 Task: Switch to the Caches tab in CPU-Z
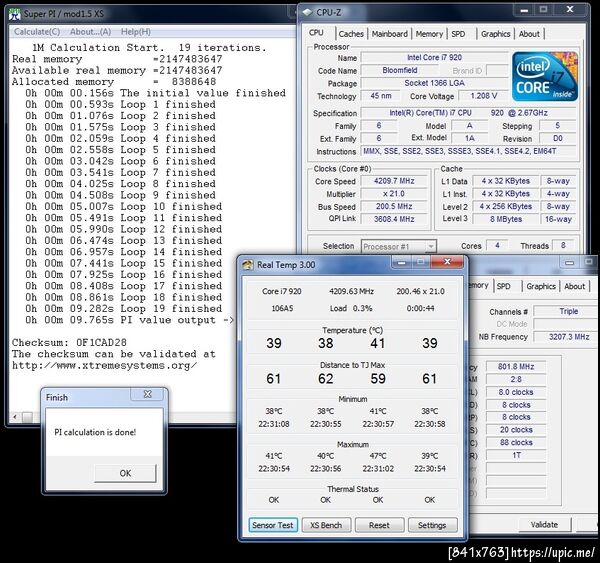pos(351,34)
